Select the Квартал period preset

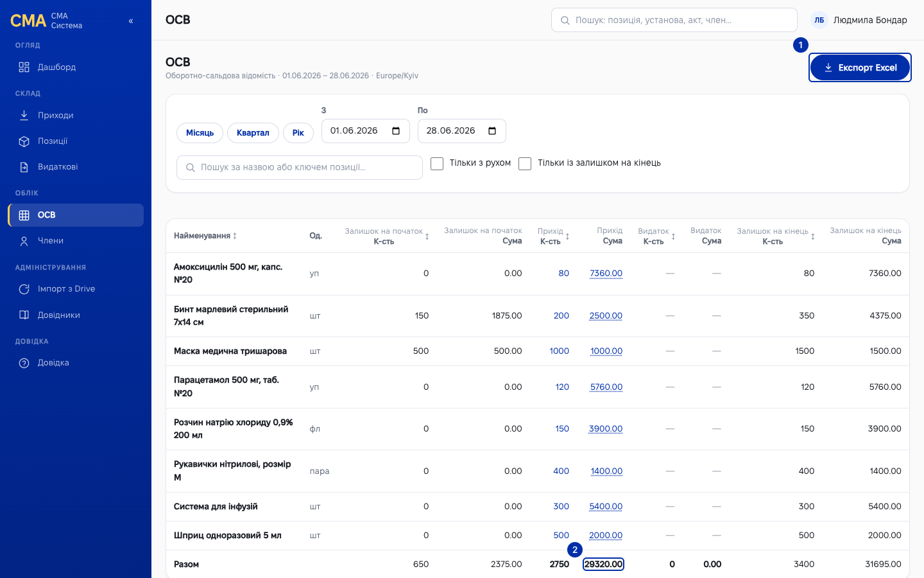pos(253,133)
